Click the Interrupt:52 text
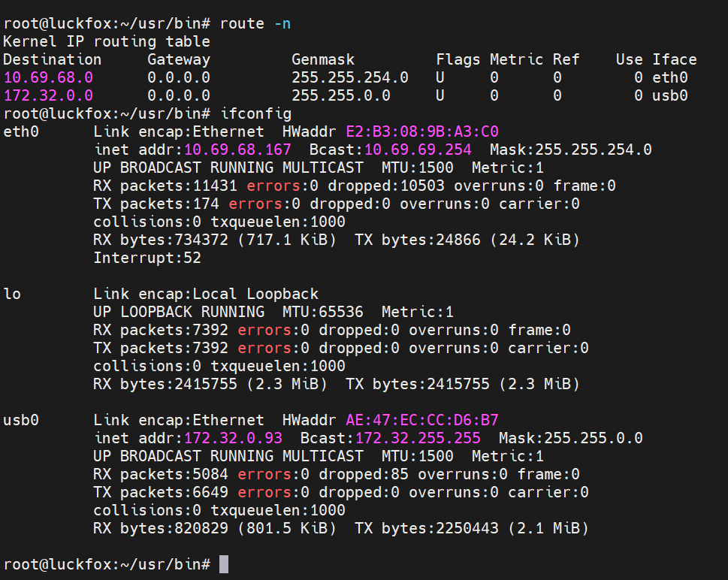The width and height of the screenshot is (728, 580). pos(147,258)
